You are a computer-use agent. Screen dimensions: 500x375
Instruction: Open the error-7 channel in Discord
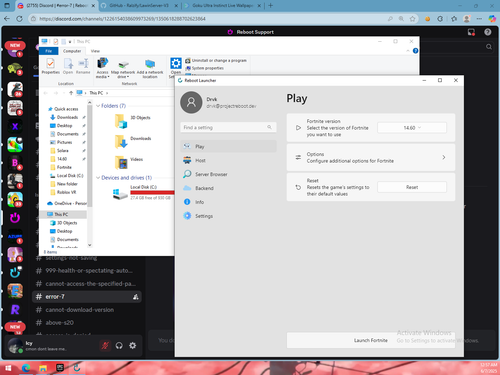(87, 297)
